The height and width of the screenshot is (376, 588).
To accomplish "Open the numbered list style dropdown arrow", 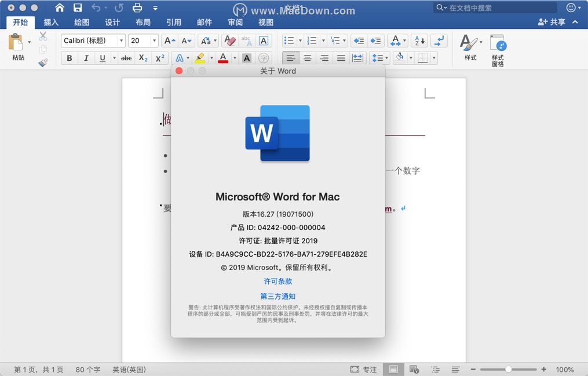I will 323,41.
